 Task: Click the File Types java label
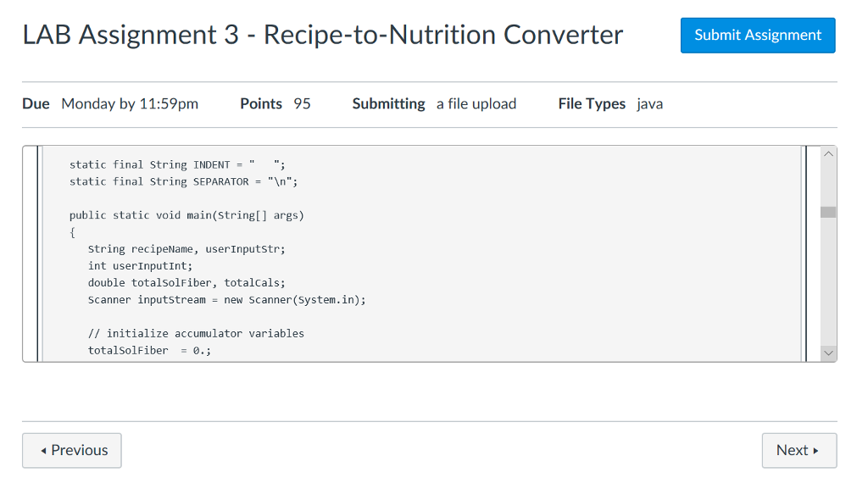(x=610, y=103)
